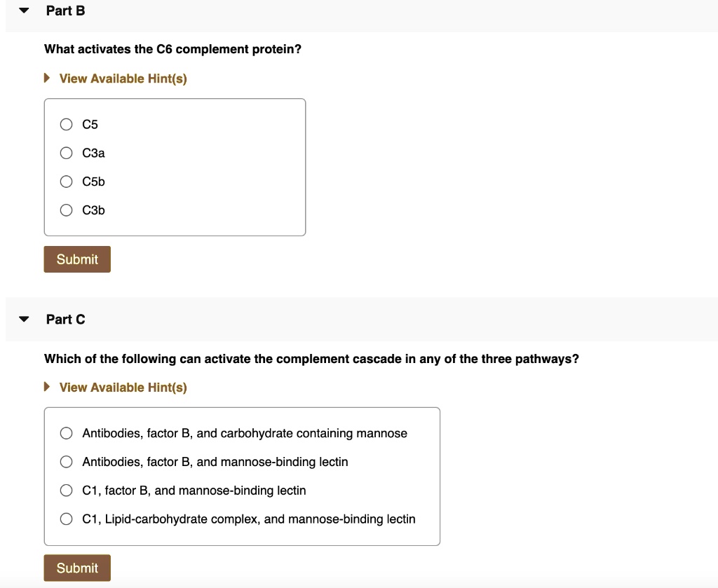718x588 pixels.
Task: Select 'Antibodies, factor B, and carbohydrate containing mannose'
Action: click(x=66, y=433)
